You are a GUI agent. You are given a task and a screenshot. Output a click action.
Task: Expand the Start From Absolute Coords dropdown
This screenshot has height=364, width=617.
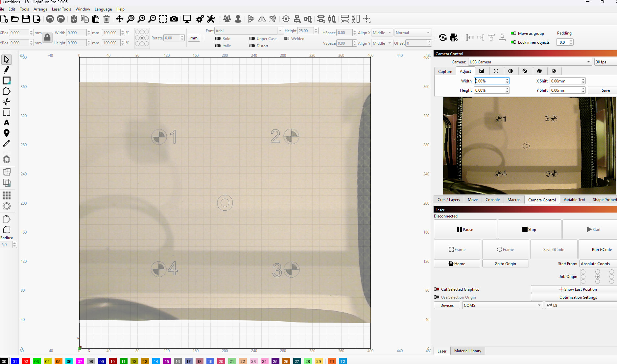pos(598,264)
